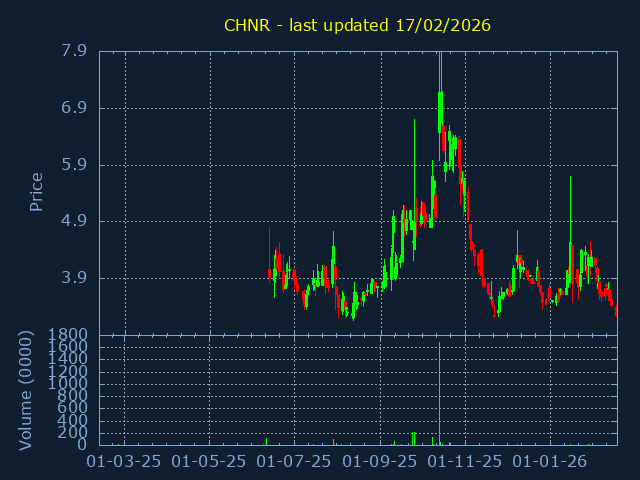Select the 01-03-25 date label
Screen dimensions: 640x480
125,462
